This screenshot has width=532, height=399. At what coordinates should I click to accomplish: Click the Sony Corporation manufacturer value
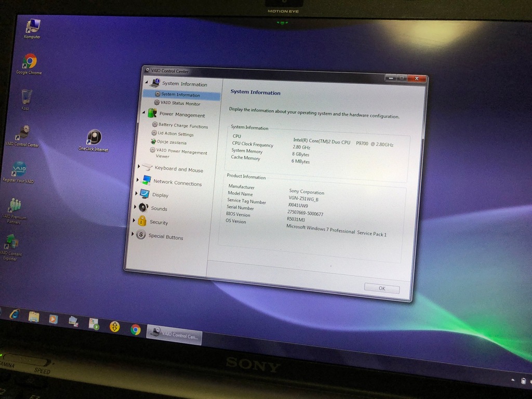click(307, 192)
